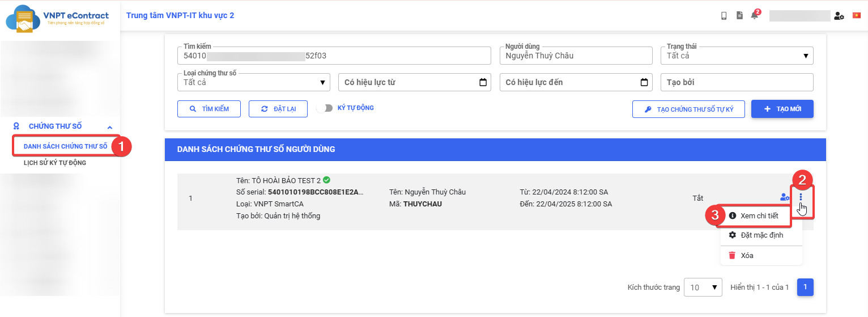This screenshot has width=868, height=317.
Task: Click the THUYCHAU user code text
Action: coord(423,204)
